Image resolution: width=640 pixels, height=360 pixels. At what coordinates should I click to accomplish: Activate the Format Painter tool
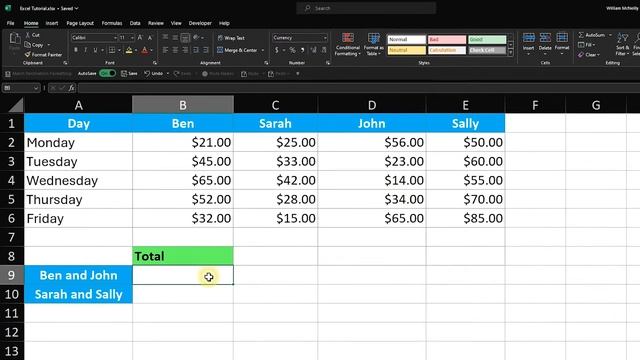(43, 54)
